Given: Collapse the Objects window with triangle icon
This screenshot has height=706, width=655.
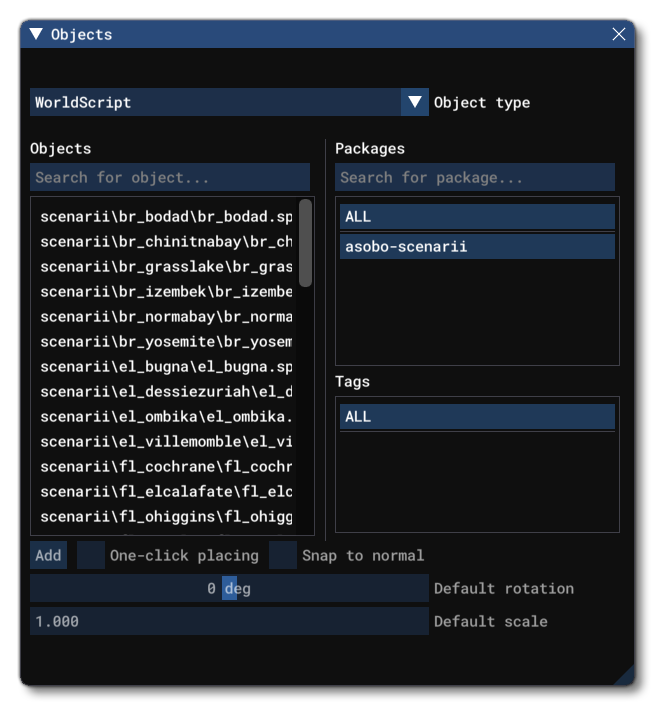Looking at the screenshot, I should click(36, 34).
